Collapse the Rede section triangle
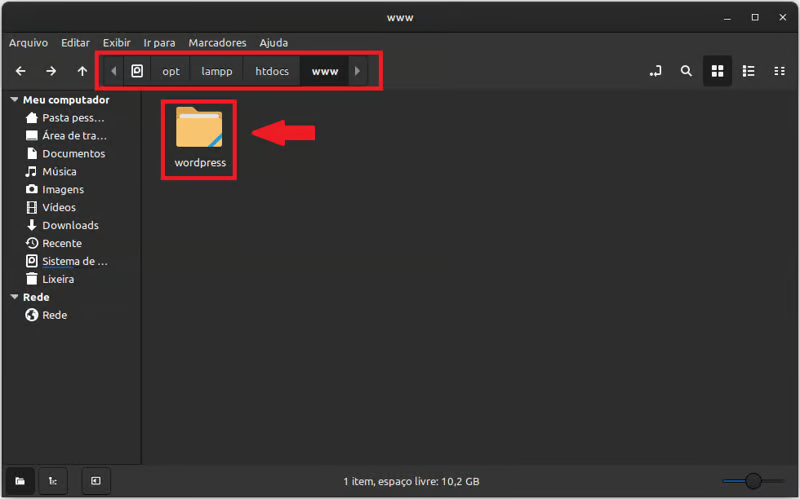 (14, 297)
